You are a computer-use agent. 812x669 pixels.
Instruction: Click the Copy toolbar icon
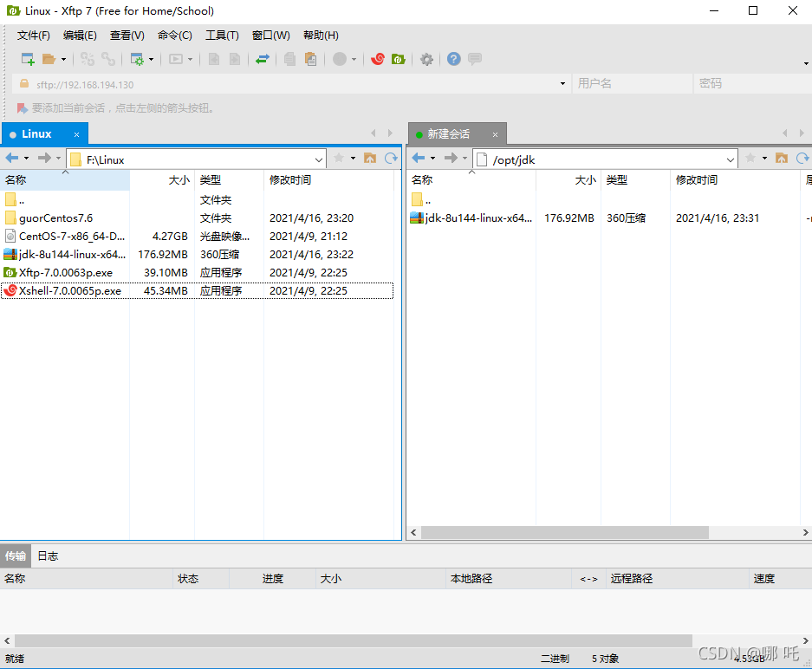coord(289,59)
